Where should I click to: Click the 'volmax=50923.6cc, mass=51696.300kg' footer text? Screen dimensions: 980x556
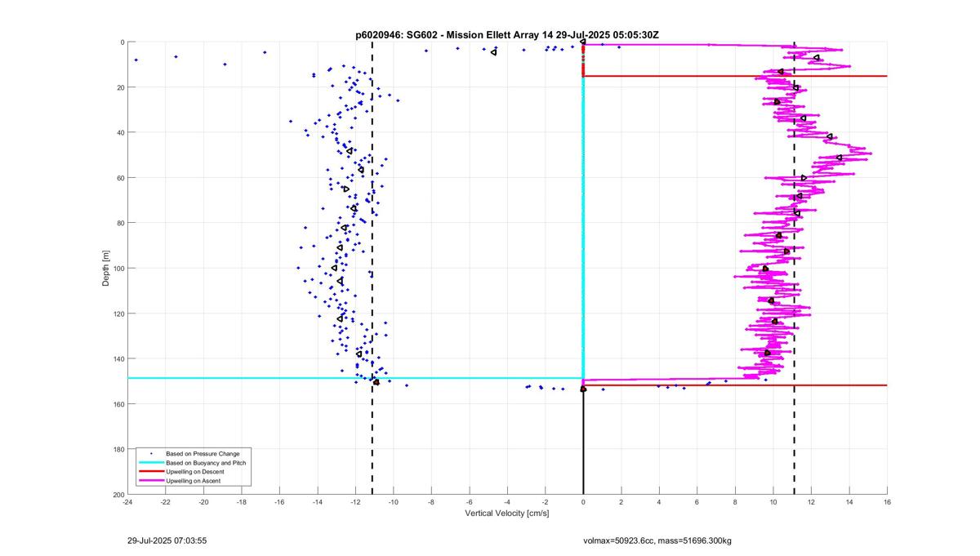(656, 540)
